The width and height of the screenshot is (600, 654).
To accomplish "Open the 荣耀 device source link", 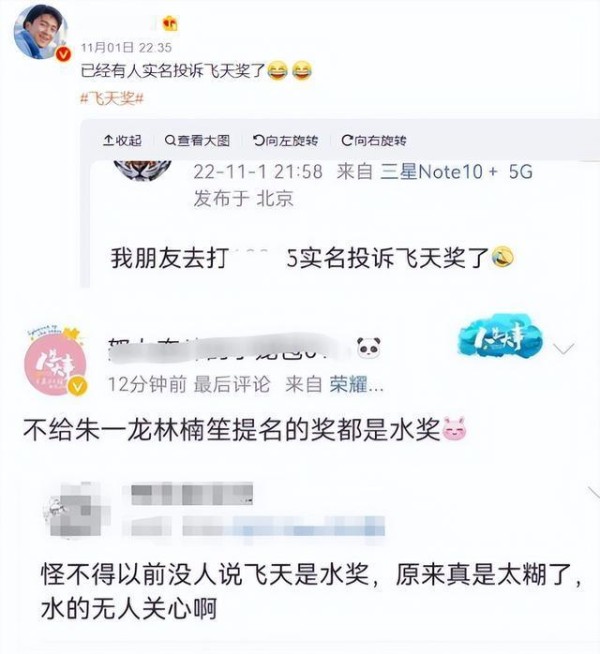I will click(x=356, y=384).
